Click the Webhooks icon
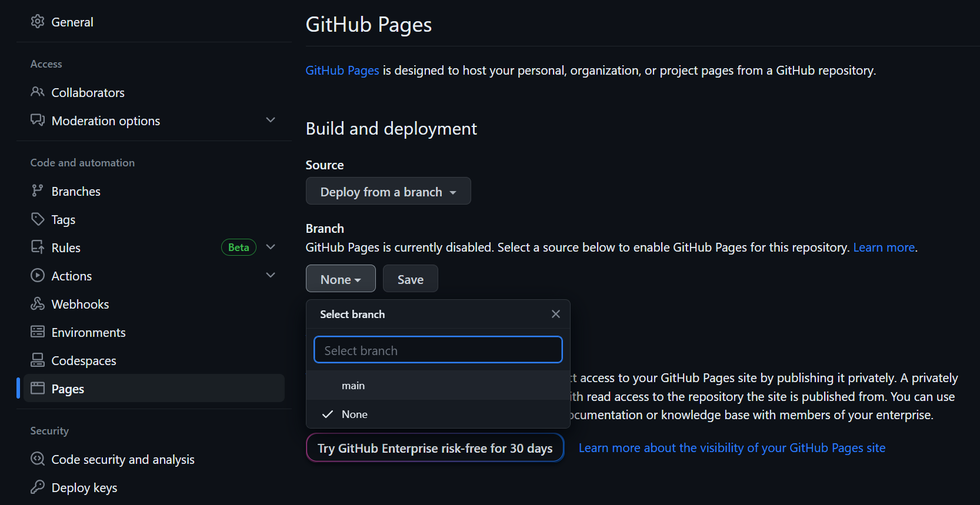980x505 pixels. pyautogui.click(x=38, y=303)
